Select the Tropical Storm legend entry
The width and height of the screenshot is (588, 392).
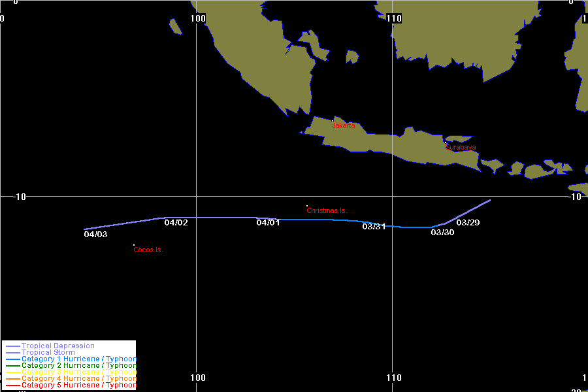[48, 352]
